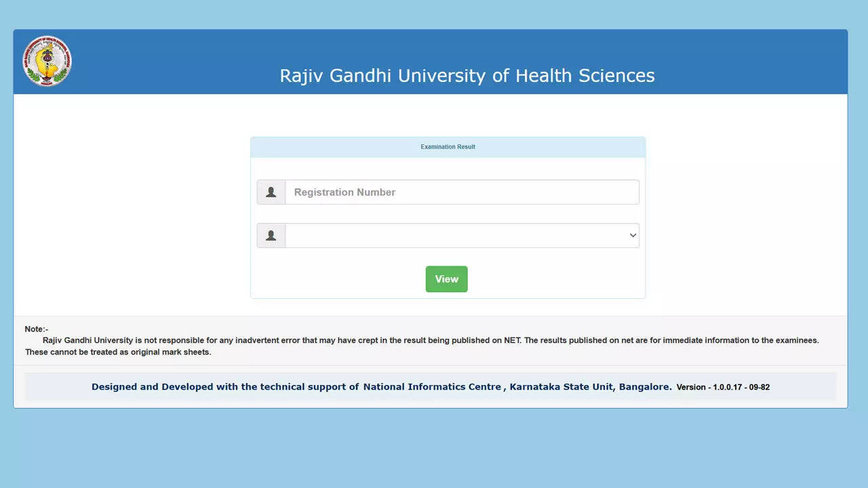Click the Rajiv Gandhi University of Health Sciences title

467,75
